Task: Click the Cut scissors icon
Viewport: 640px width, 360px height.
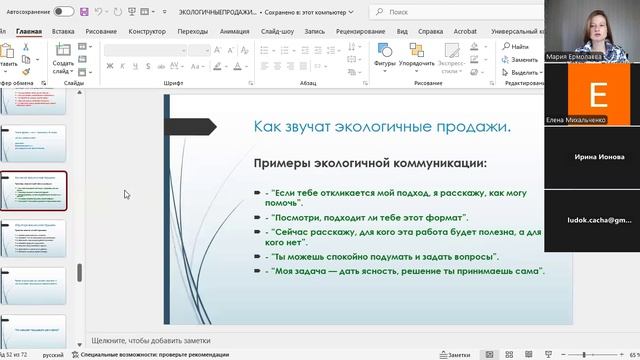Action: point(26,47)
